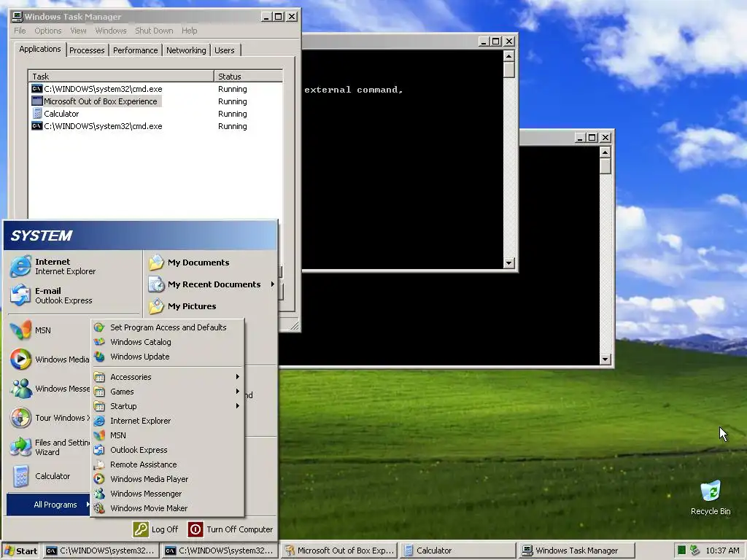Click the system tray clock 10:37 AM
This screenshot has width=747, height=560.
coord(722,551)
